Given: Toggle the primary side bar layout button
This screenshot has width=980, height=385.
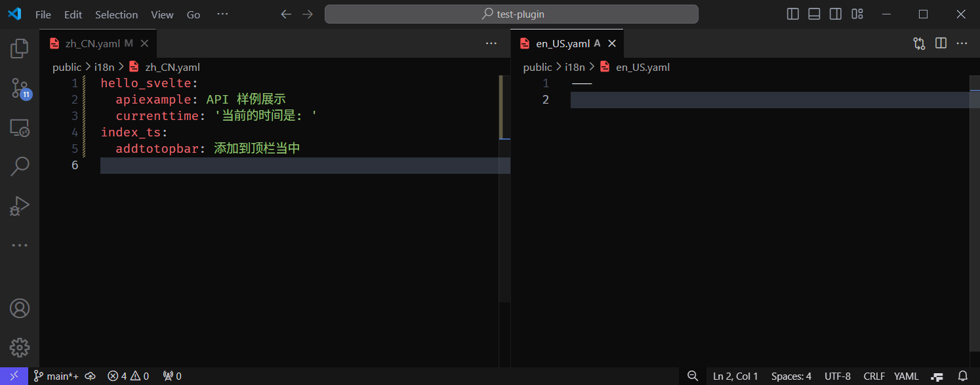Looking at the screenshot, I should point(792,14).
